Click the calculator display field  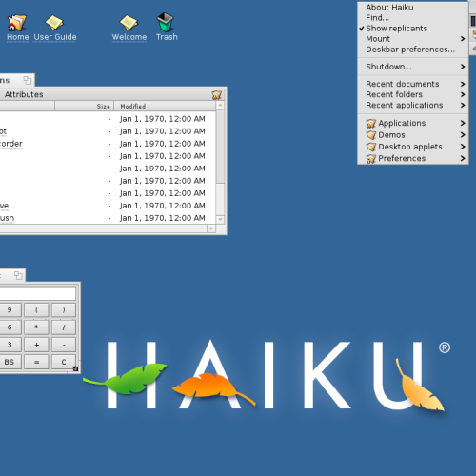tap(37, 293)
